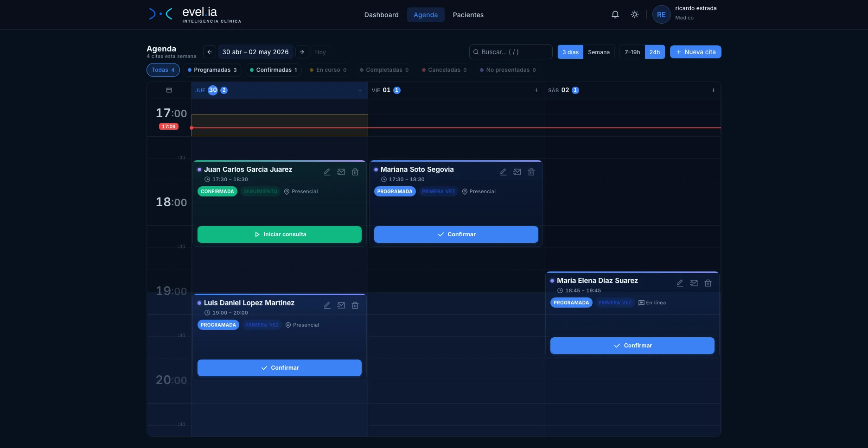Open the Pacientes tab
Viewport: 868px width, 448px height.
click(x=468, y=15)
